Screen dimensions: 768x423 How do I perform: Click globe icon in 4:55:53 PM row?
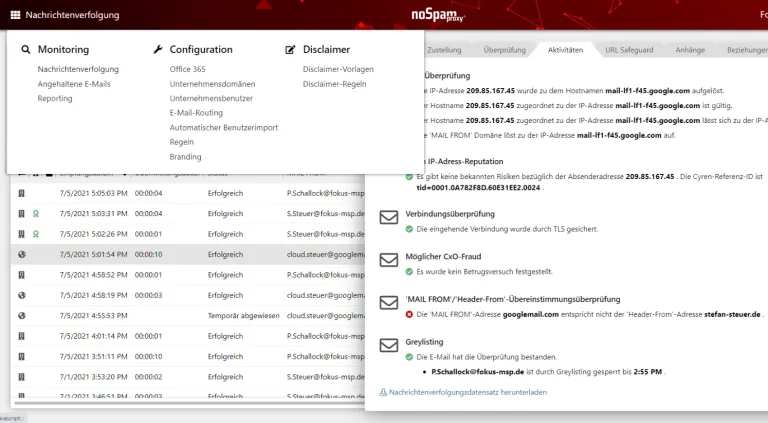(22, 316)
